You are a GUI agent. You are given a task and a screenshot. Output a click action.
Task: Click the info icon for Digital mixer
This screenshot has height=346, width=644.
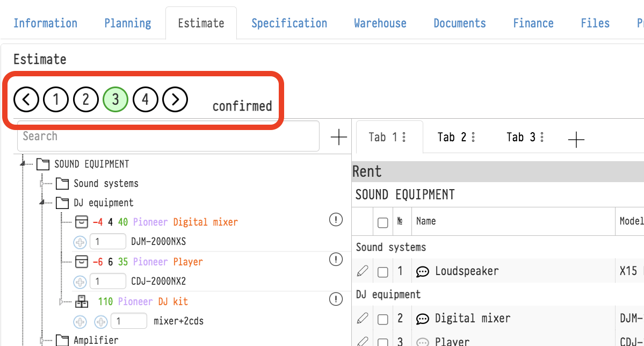(336, 220)
